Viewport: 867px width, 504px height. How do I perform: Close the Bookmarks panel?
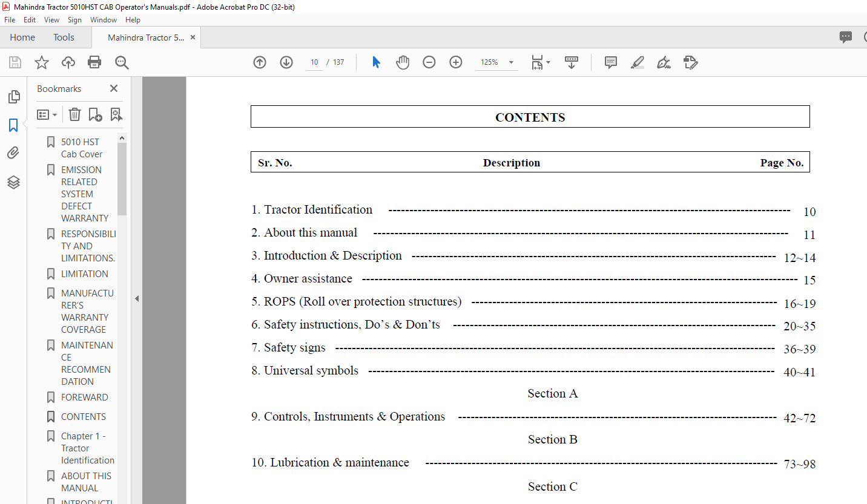pos(113,88)
